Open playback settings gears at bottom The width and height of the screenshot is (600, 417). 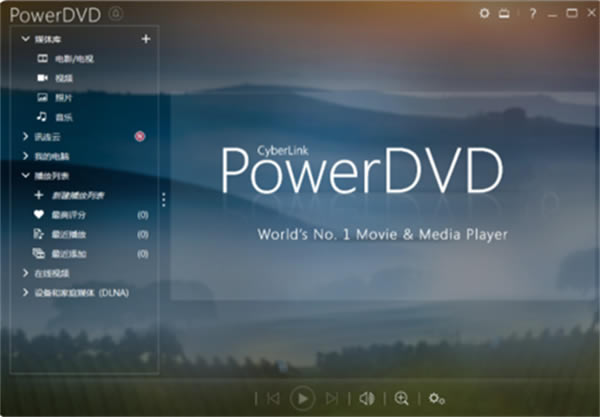click(x=437, y=399)
